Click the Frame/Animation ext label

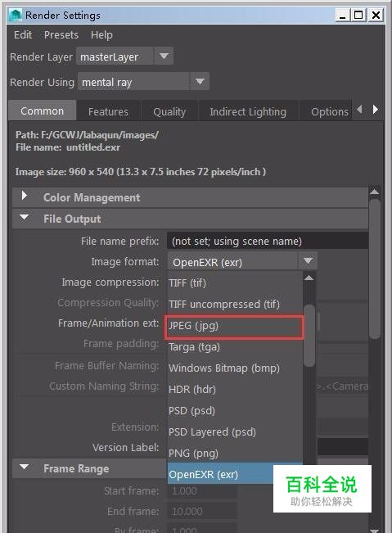tap(108, 323)
